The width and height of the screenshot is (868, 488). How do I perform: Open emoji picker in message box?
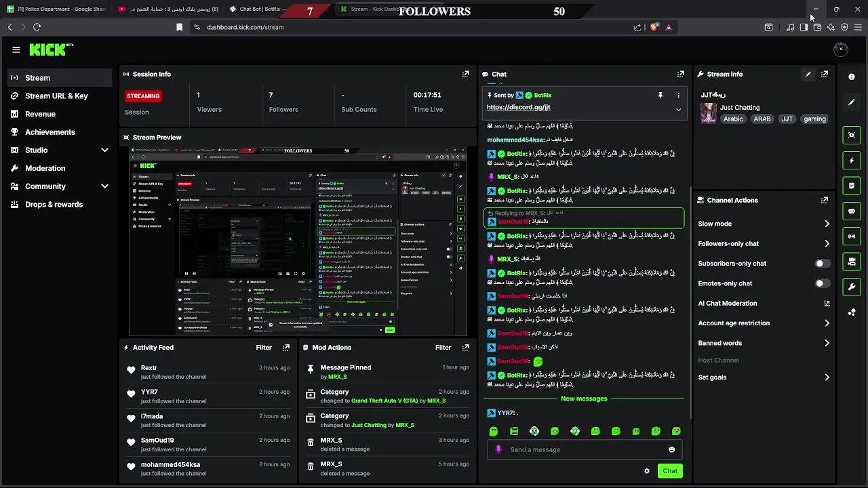[x=671, y=449]
